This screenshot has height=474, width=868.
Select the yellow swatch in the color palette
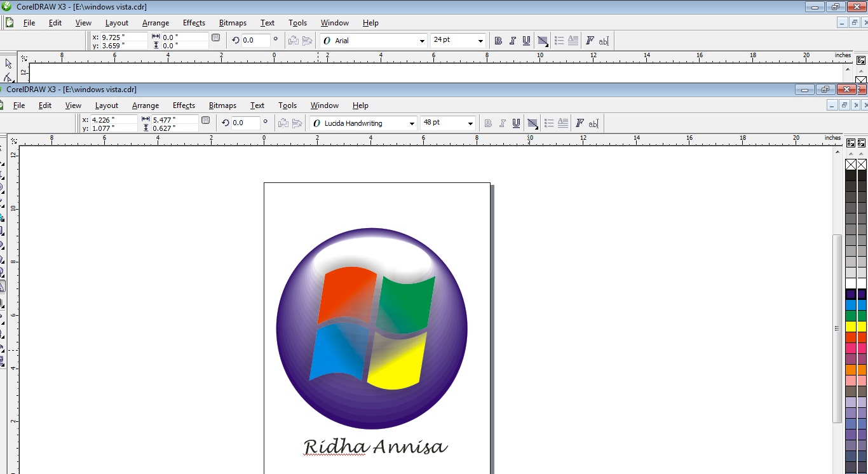(851, 325)
